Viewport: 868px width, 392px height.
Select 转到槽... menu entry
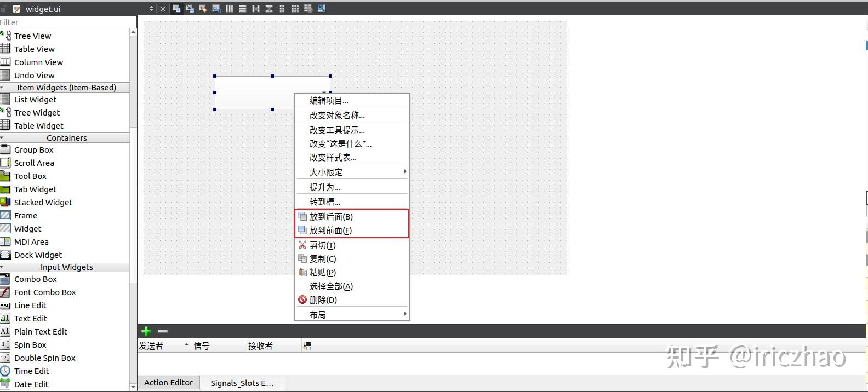tap(352, 202)
